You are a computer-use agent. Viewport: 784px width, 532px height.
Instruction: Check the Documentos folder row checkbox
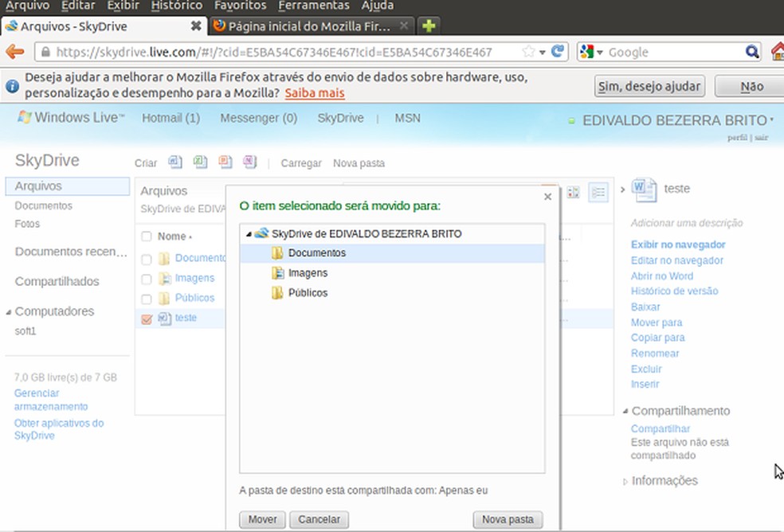pyautogui.click(x=147, y=260)
